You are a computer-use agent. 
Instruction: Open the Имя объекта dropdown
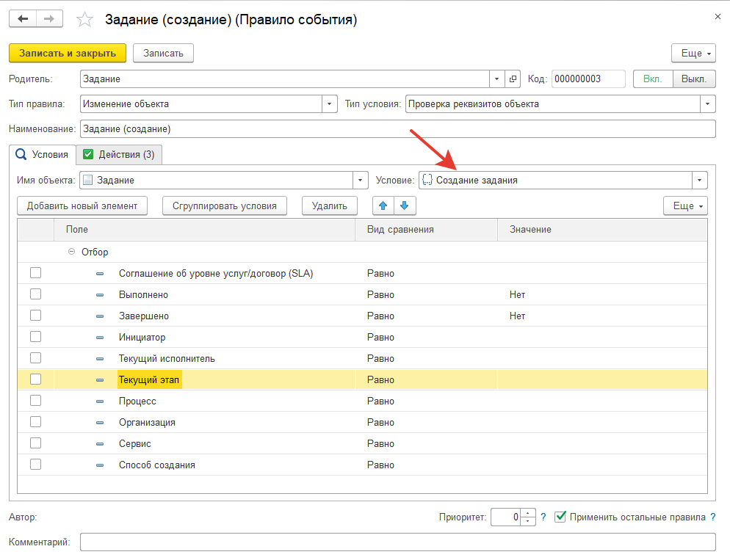360,181
